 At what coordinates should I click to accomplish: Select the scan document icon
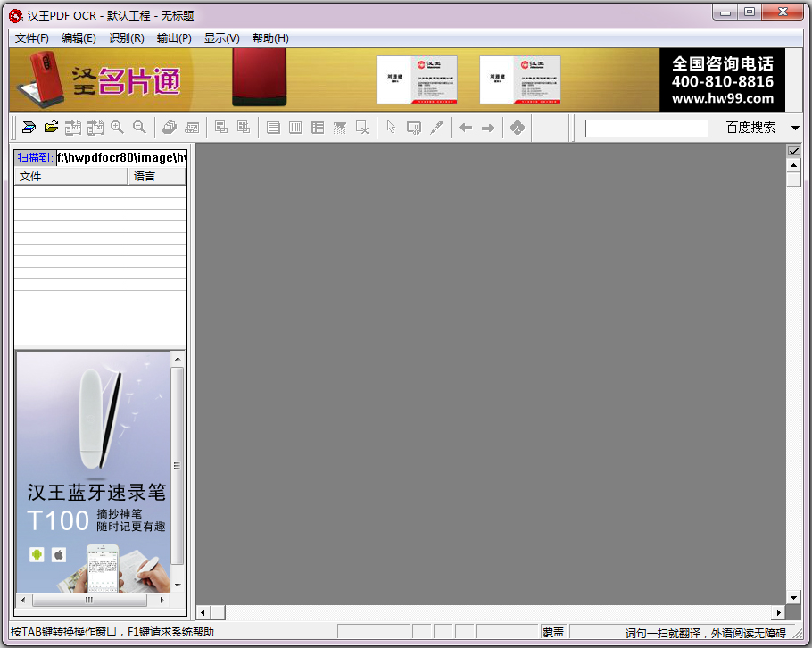tap(29, 127)
